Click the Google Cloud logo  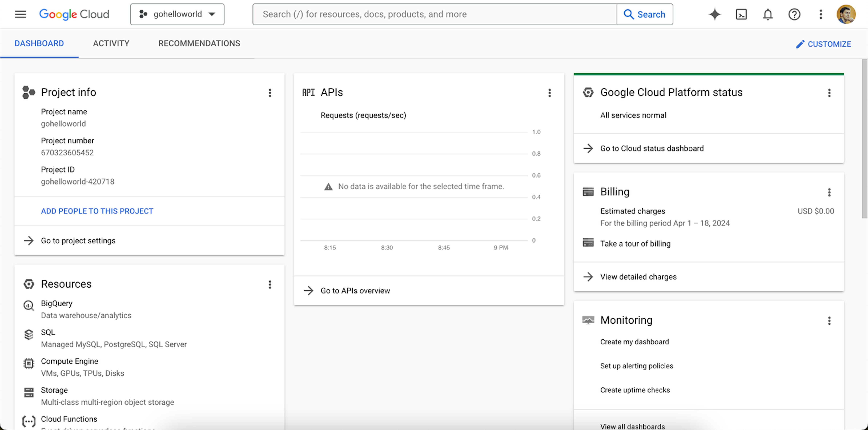(74, 14)
